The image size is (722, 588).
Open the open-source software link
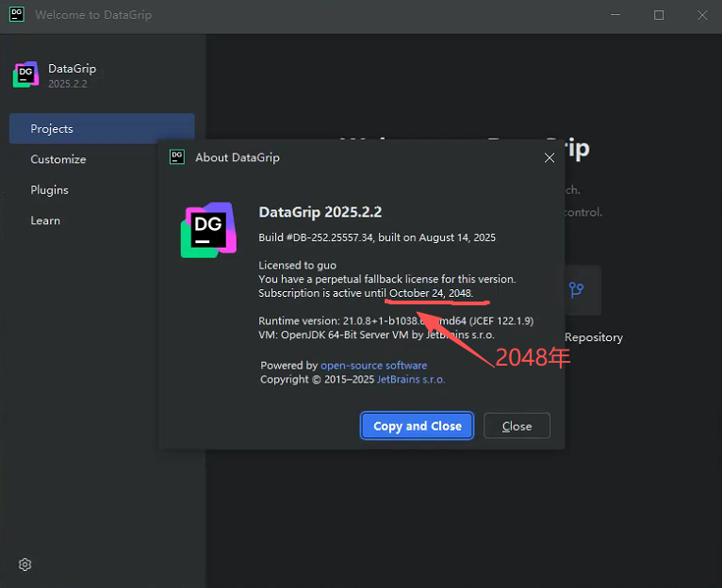point(373,366)
